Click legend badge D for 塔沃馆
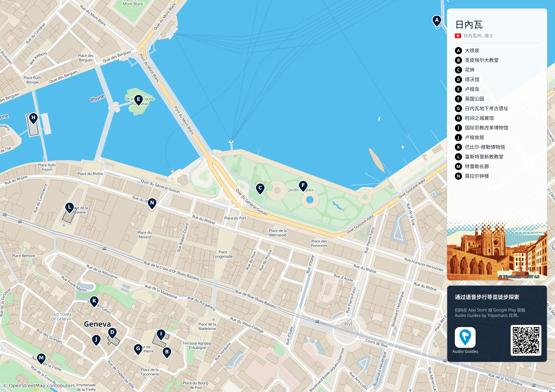 point(458,80)
